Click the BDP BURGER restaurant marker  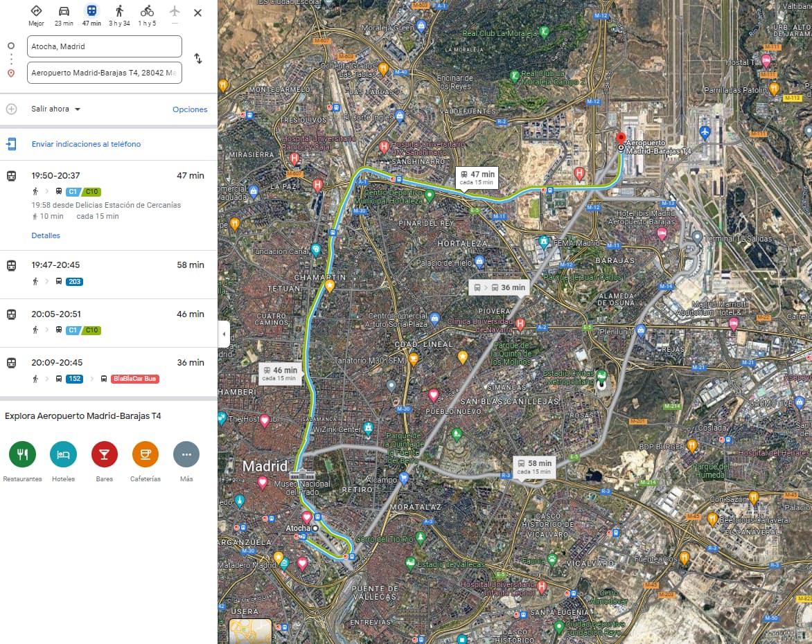692,445
